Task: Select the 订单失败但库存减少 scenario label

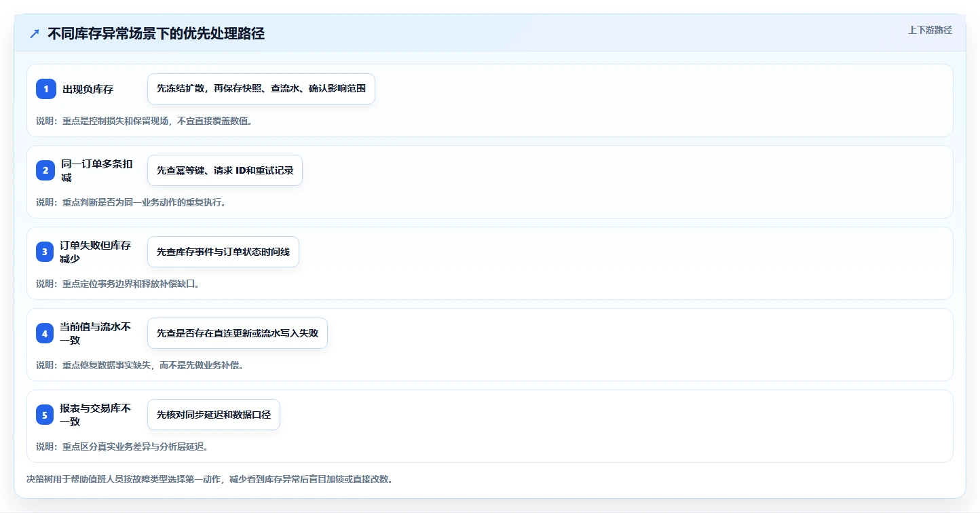Action: pyautogui.click(x=95, y=252)
